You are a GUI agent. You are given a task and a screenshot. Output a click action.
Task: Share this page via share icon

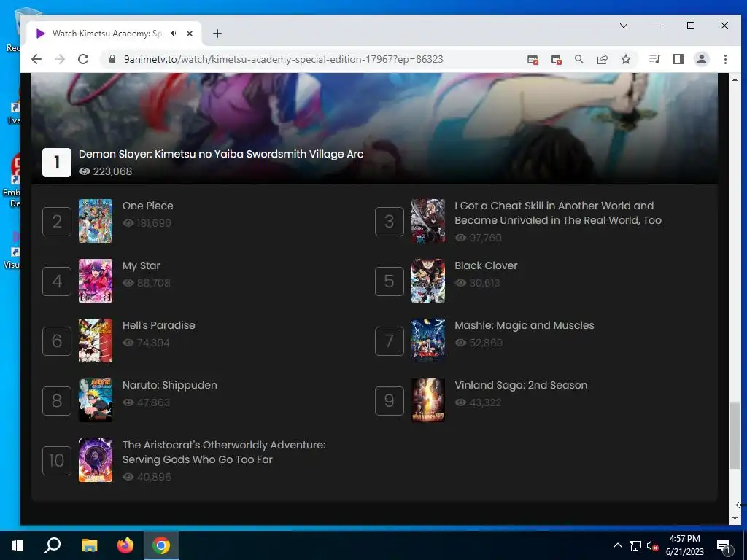tap(603, 59)
